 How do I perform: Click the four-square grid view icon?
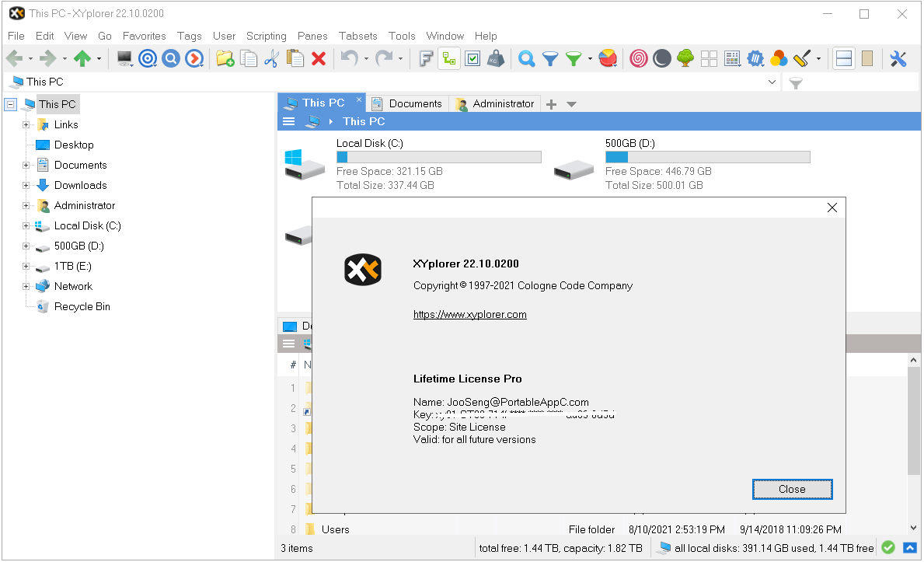pyautogui.click(x=709, y=58)
